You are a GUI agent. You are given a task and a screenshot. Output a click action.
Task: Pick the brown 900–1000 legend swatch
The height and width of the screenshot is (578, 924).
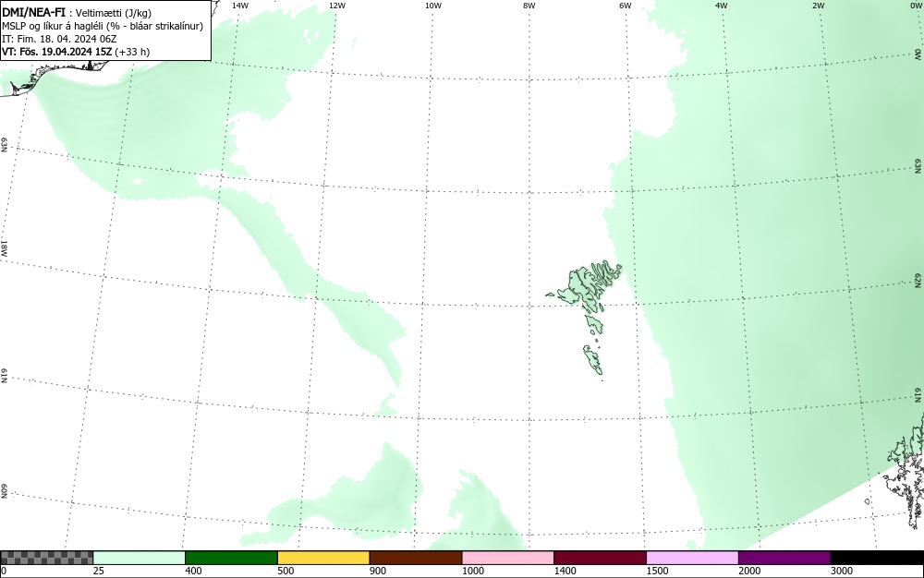coord(416,558)
